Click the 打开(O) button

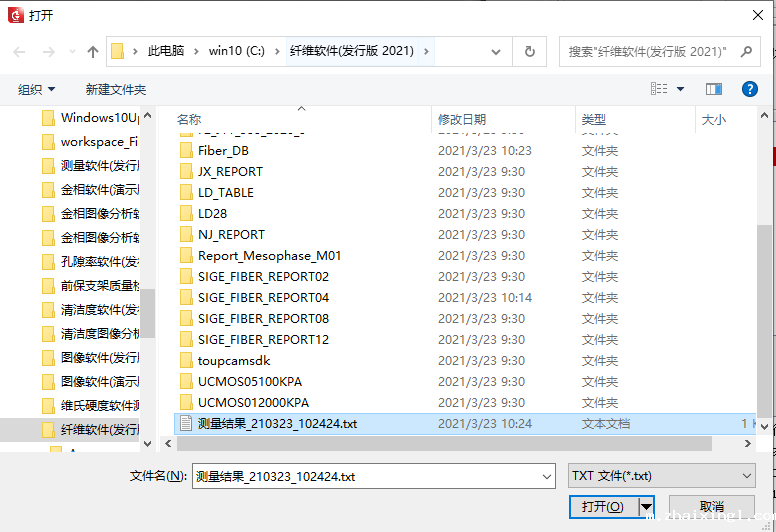[x=602, y=507]
